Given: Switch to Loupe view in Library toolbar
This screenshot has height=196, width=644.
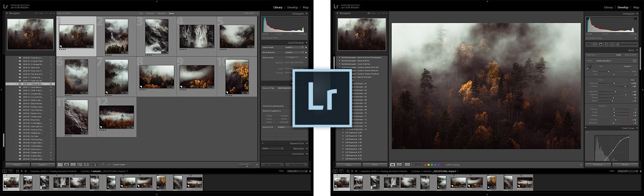Looking at the screenshot, I should [67, 165].
